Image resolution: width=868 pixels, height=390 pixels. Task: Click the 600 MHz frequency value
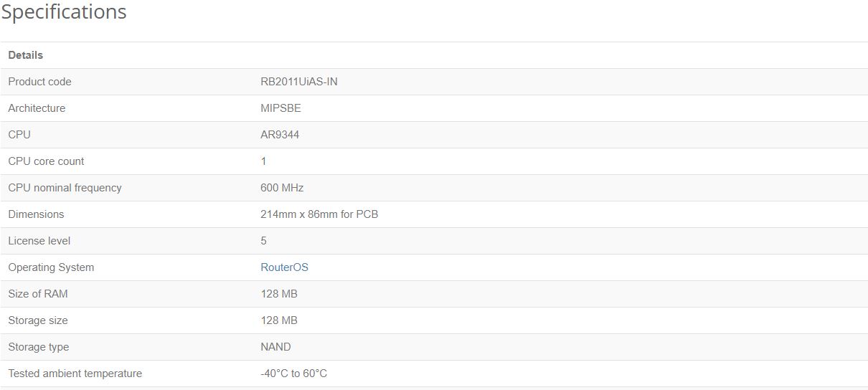(282, 188)
